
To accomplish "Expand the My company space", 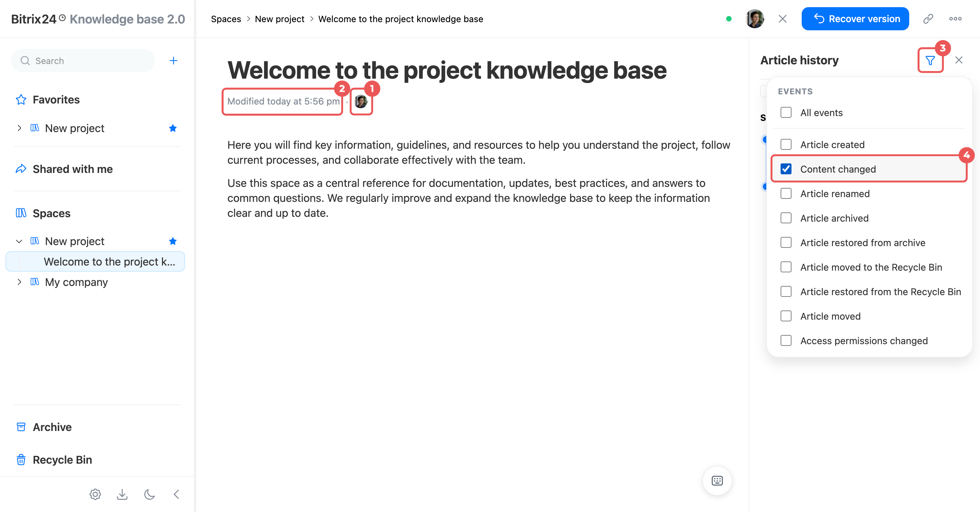I will 19,282.
